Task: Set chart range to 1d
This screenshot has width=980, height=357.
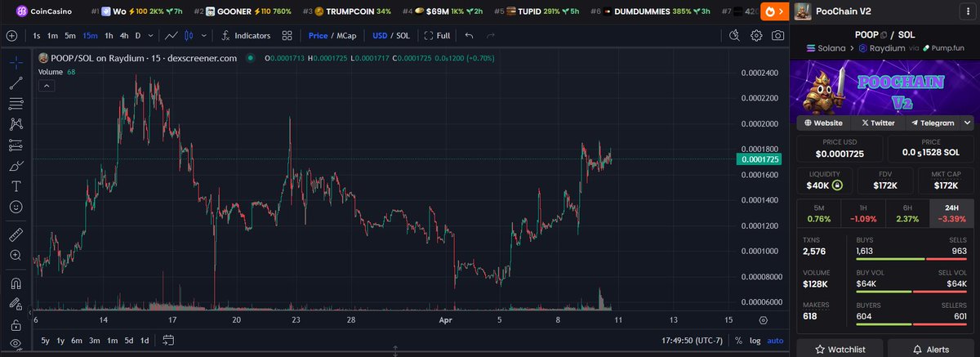Action: [x=145, y=340]
